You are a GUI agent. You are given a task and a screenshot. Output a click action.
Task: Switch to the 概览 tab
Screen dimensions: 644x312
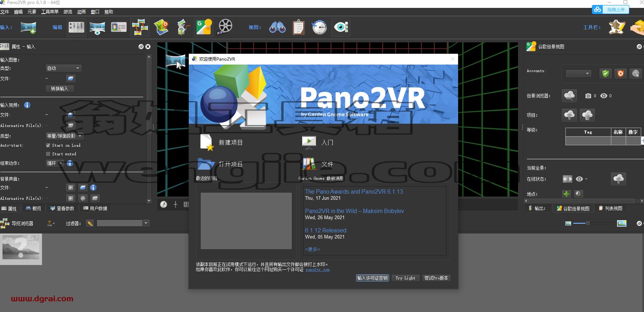(33, 208)
